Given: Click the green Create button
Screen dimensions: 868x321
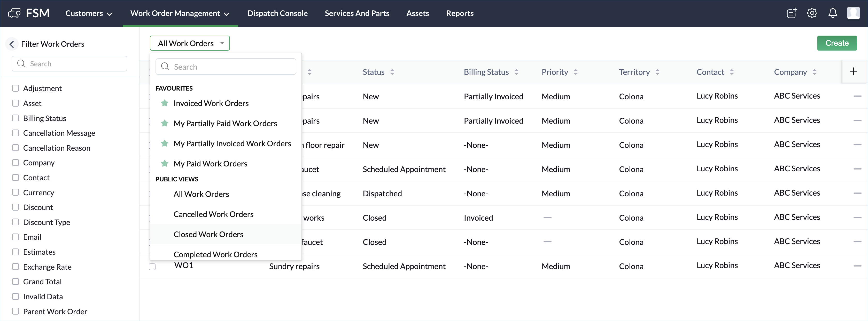Looking at the screenshot, I should click(x=837, y=43).
